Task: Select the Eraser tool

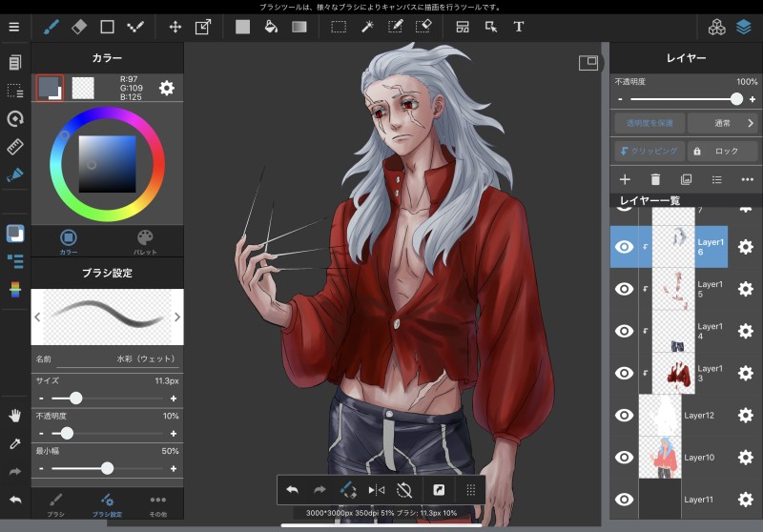Action: 79,27
